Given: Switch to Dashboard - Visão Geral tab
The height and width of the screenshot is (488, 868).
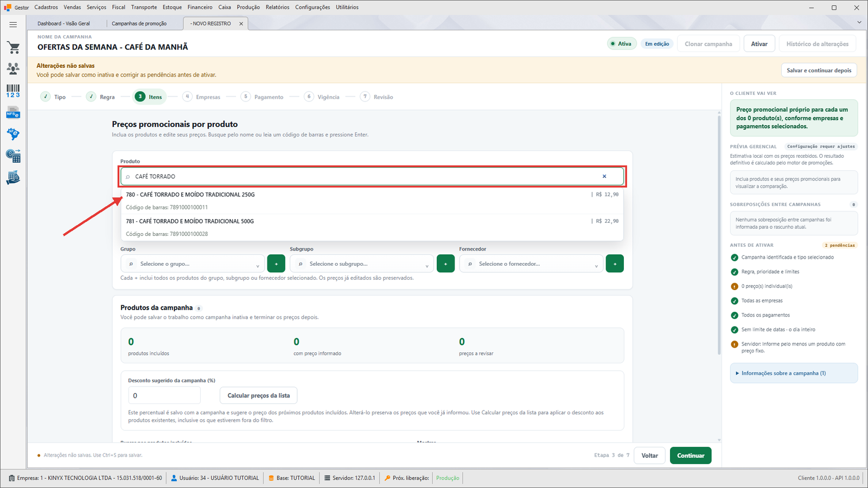Looking at the screenshot, I should coord(63,23).
